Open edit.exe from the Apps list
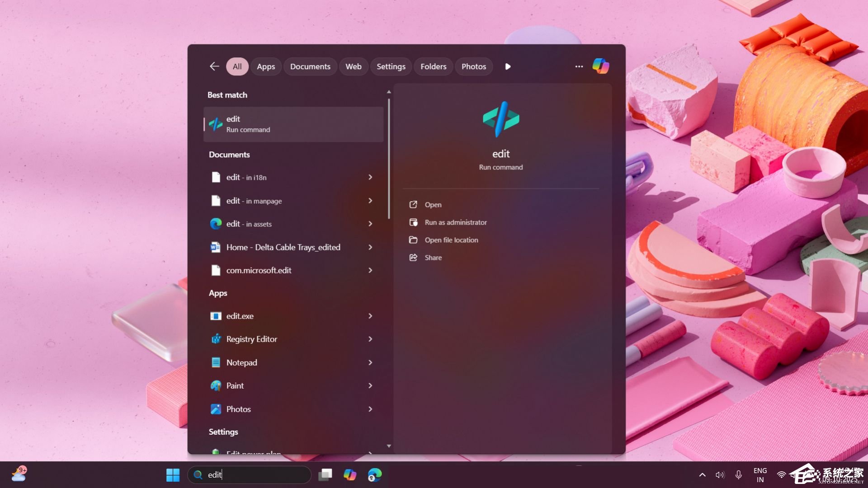The width and height of the screenshot is (868, 488). [240, 316]
